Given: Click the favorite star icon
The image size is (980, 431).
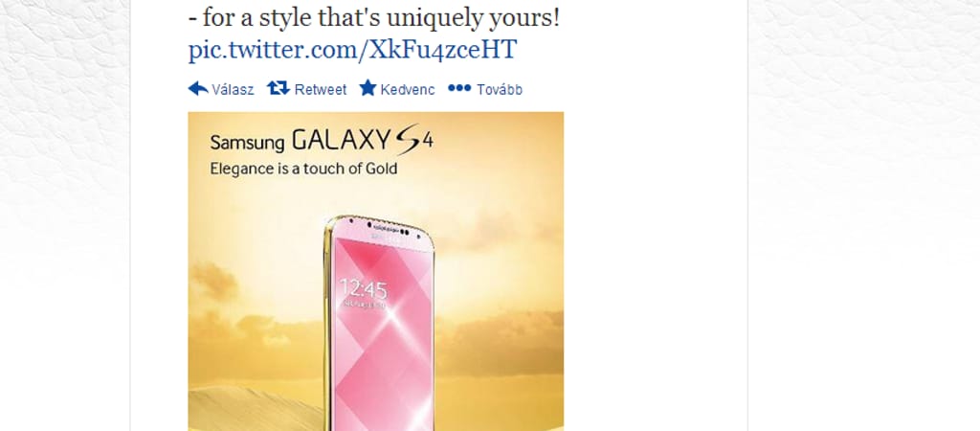Looking at the screenshot, I should [x=367, y=88].
